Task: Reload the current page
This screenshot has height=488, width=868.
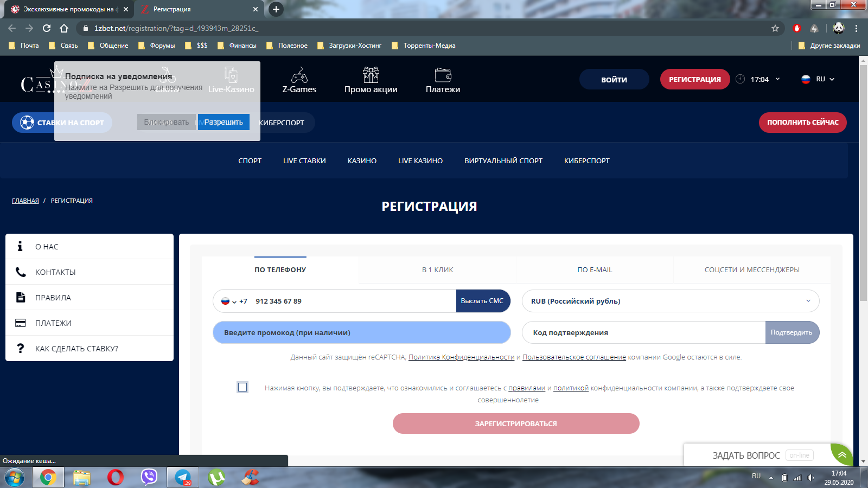Action: tap(47, 28)
